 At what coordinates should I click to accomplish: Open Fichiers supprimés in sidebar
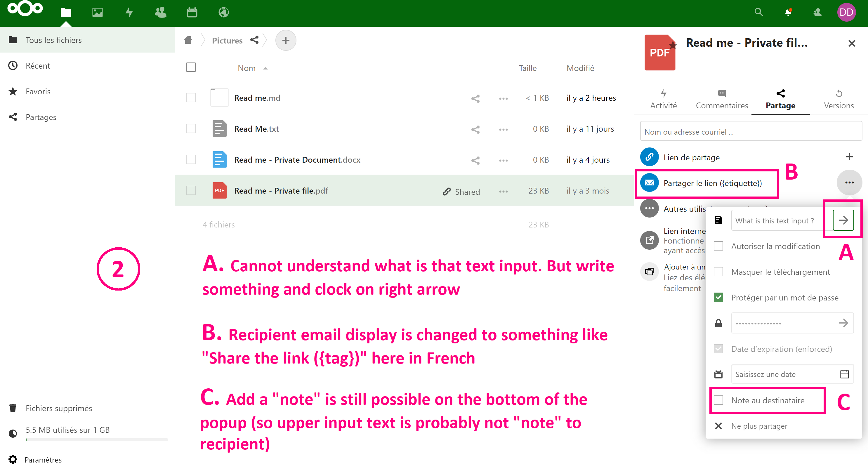pyautogui.click(x=59, y=408)
